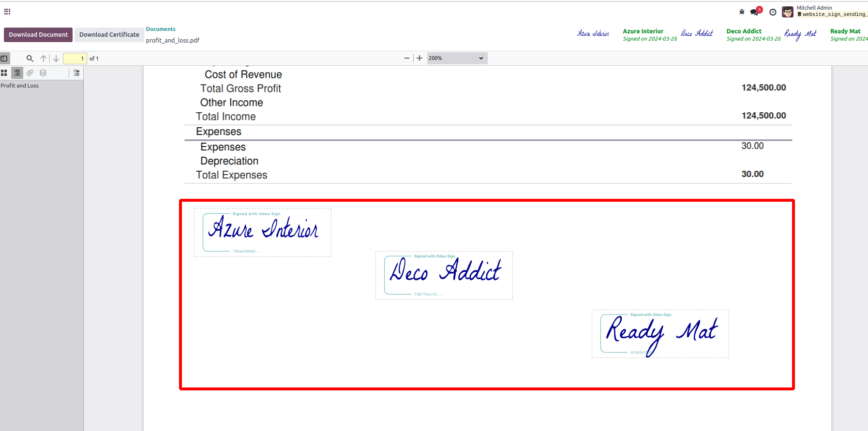This screenshot has height=431, width=868.
Task: Click the Total Income row label
Action: pos(226,117)
